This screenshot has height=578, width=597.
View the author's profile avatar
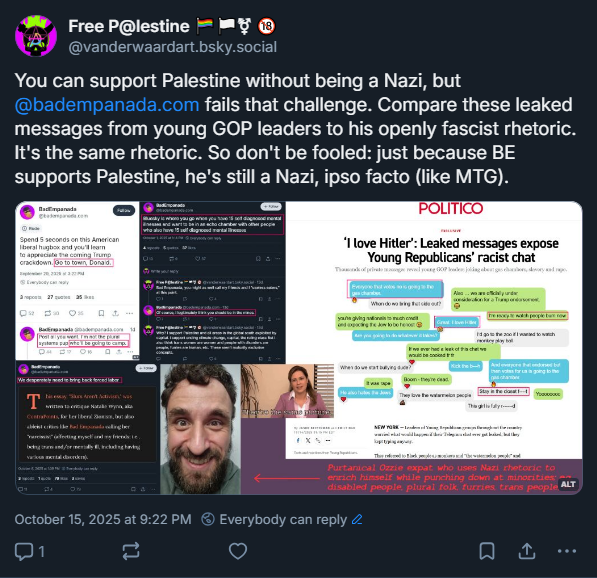(36, 36)
